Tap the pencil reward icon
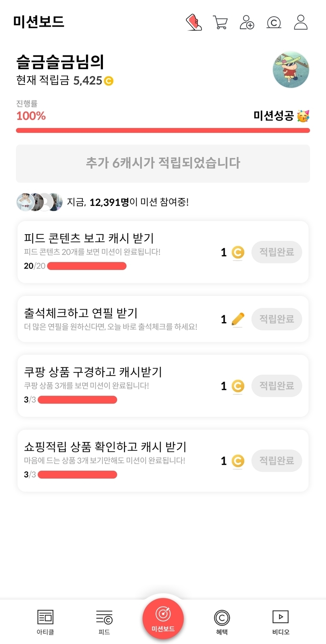Image resolution: width=326 pixels, height=644 pixels. (238, 319)
